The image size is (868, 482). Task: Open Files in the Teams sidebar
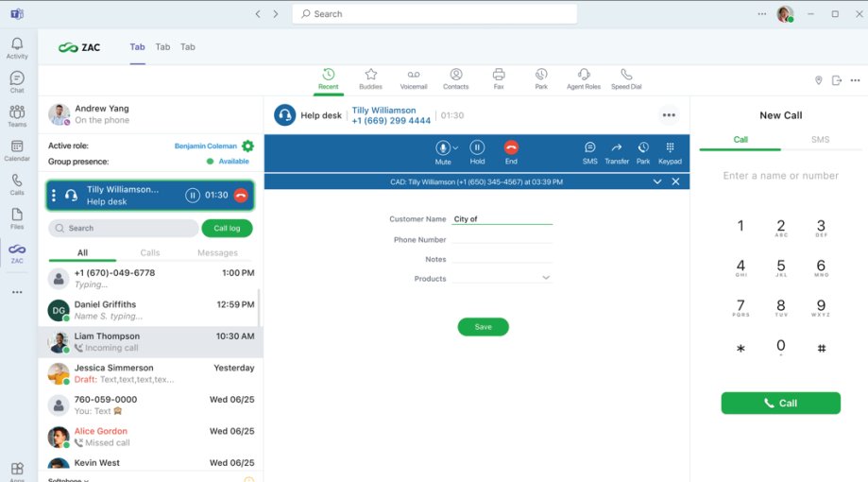click(x=17, y=218)
